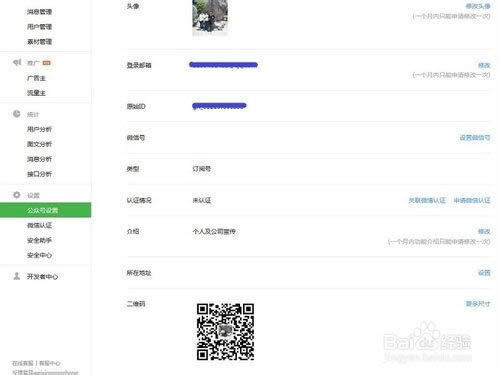This screenshot has height=375, width=500.
Task: Open 用户分析 under 统计
Action: pyautogui.click(x=39, y=129)
